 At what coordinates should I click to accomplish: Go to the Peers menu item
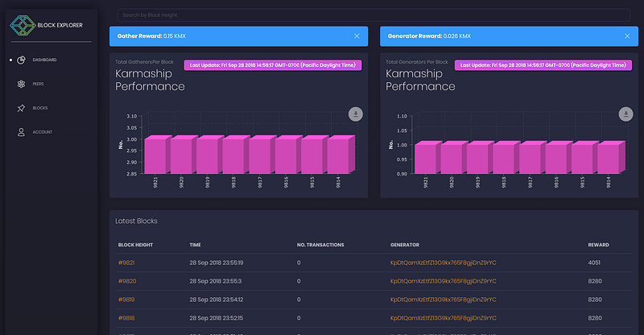38,84
